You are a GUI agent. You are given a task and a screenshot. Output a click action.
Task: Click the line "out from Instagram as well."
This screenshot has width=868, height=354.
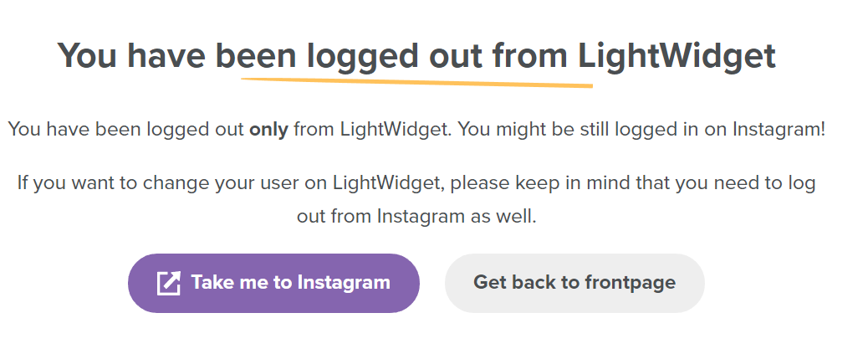pyautogui.click(x=416, y=216)
